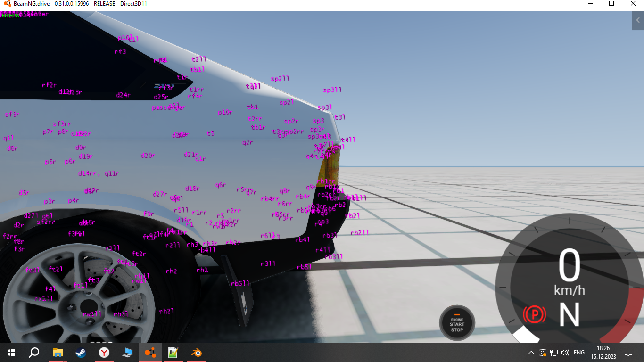The image size is (644, 362).
Task: Click the 'rf2r' node label
Action: 49,85
